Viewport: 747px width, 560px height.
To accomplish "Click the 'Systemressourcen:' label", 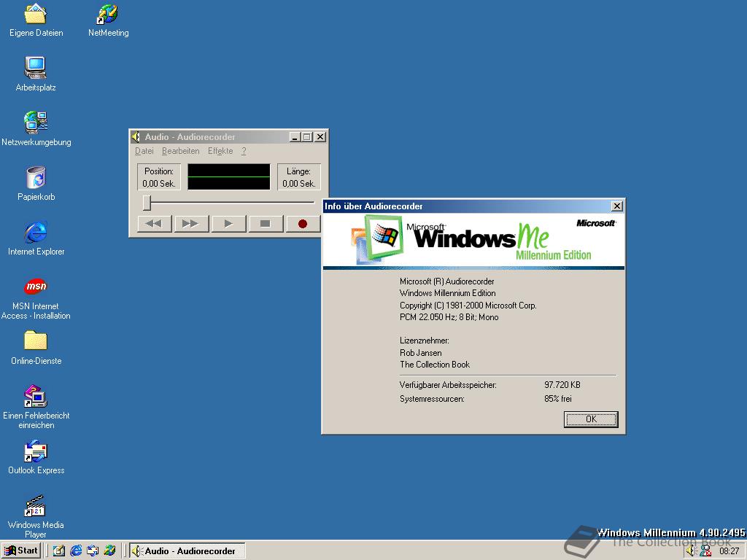I will pos(432,399).
